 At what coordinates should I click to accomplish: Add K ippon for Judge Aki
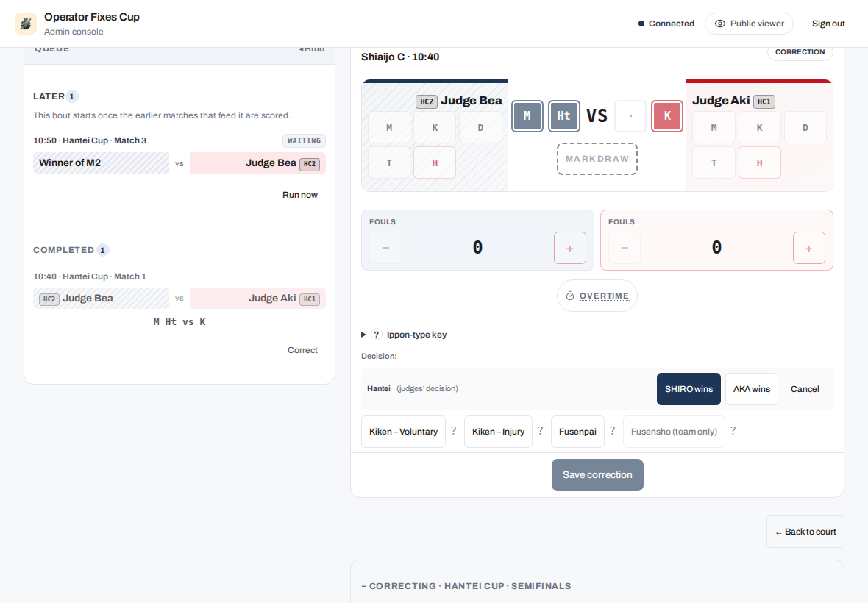coord(759,127)
